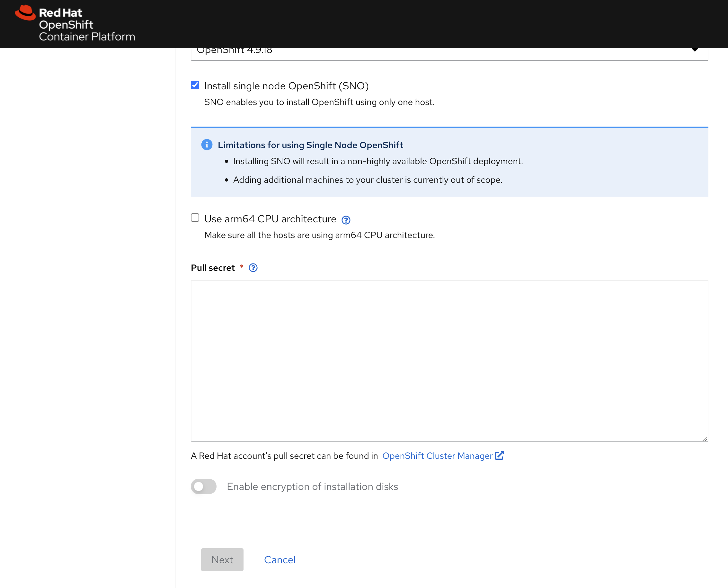Open help icon next to Pull secret
728x588 pixels.
(253, 268)
